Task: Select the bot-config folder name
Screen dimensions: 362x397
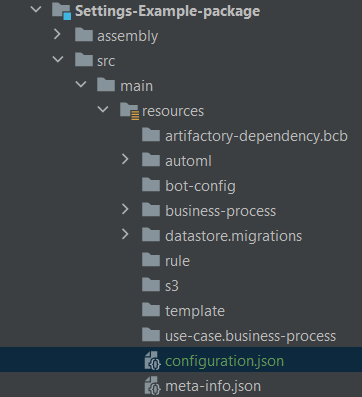Action: pos(200,186)
